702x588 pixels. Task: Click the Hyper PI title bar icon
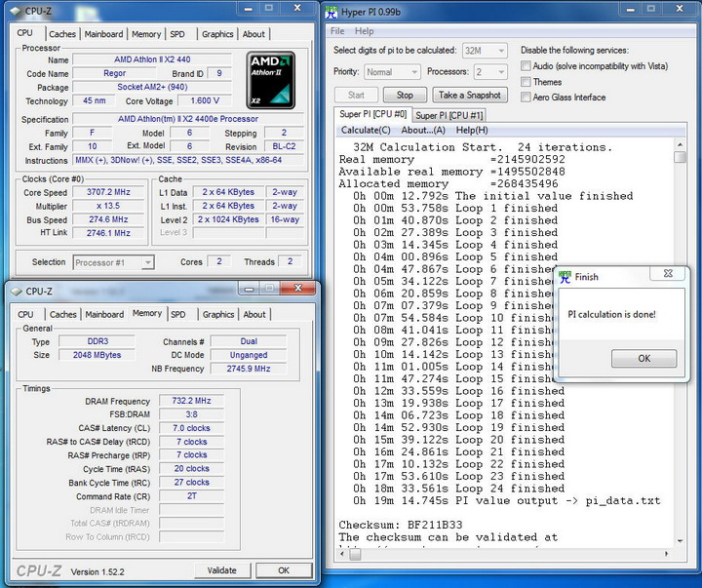click(331, 12)
